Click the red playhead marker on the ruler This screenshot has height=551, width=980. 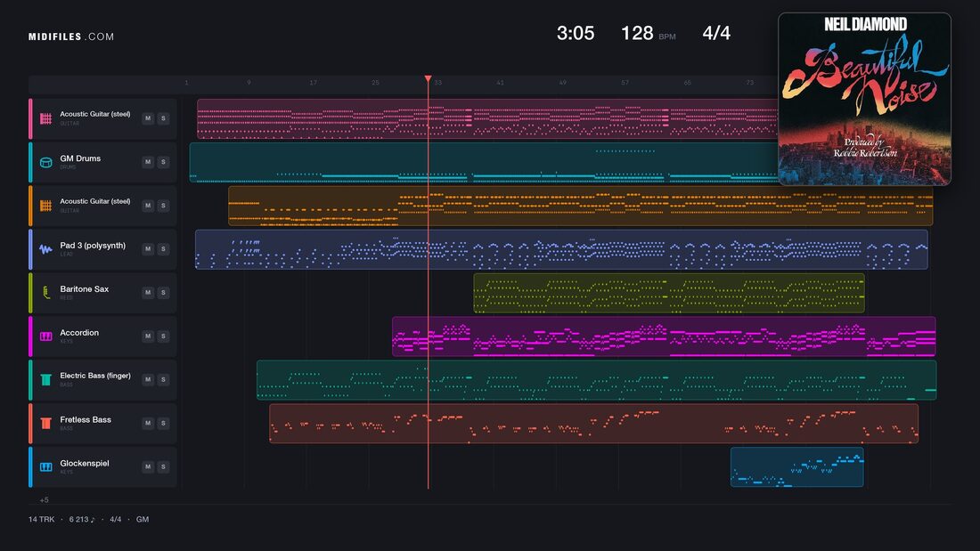(429, 79)
